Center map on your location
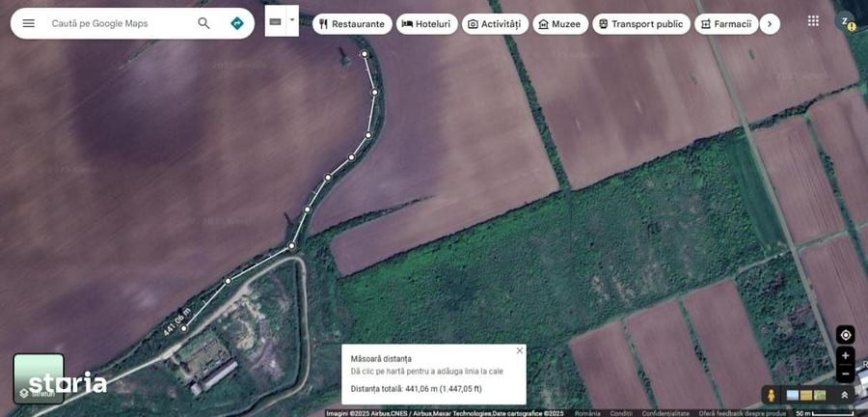The height and width of the screenshot is (417, 868). pyautogui.click(x=845, y=335)
